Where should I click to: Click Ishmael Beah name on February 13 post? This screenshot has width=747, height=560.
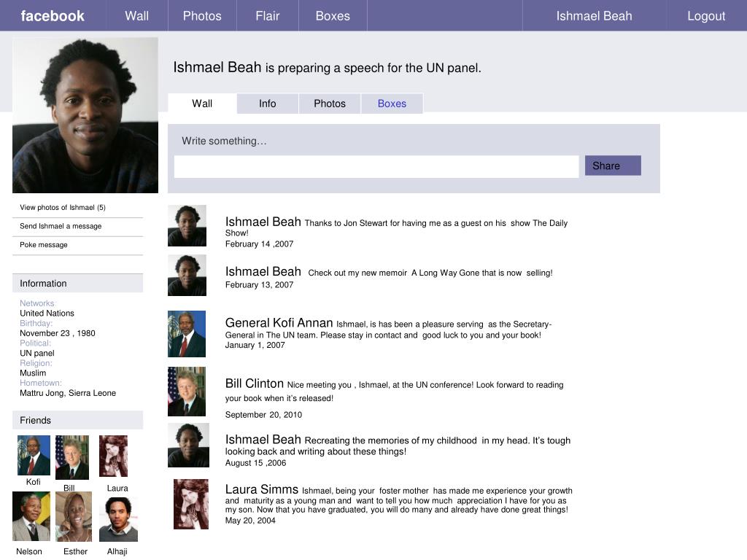[x=263, y=271]
